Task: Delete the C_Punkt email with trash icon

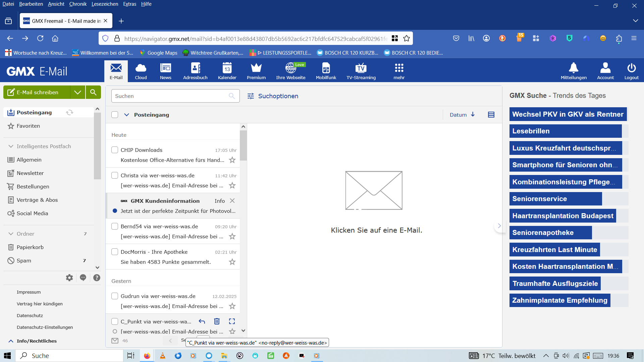Action: click(217, 321)
